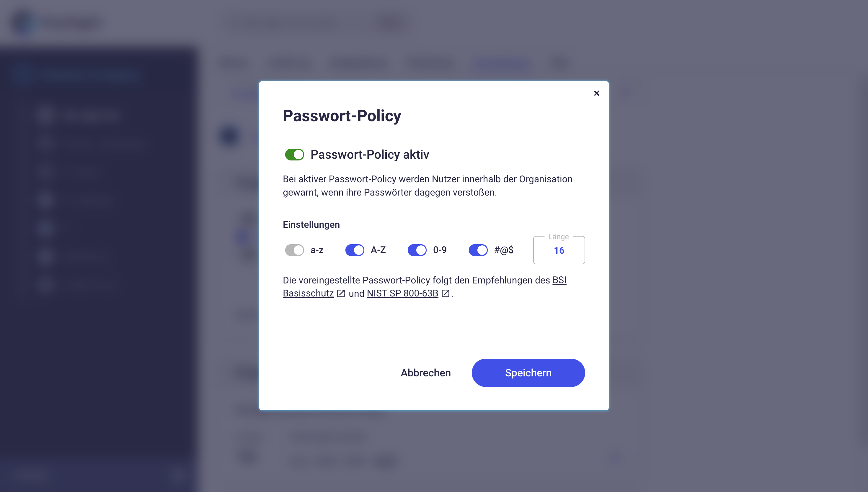Click the 'Passwort-Policy aktiv' label text
This screenshot has height=492, width=868.
coord(370,155)
